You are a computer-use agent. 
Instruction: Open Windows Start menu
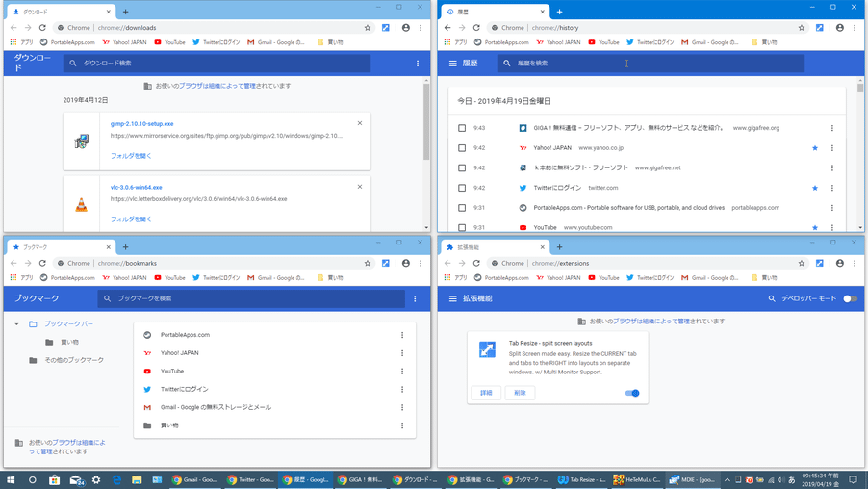tap(11, 479)
